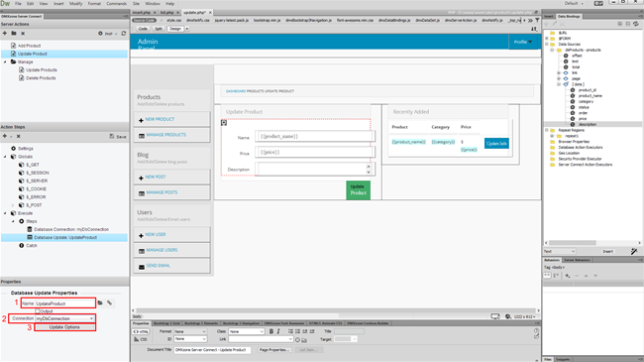The image size is (644, 362).
Task: Click the wrench icon beside Name field
Action: (110, 302)
